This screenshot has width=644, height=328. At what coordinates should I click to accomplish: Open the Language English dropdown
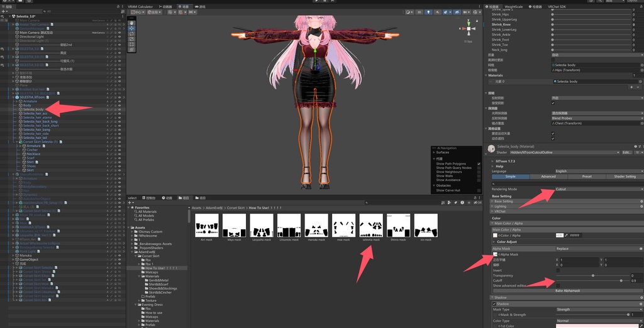click(599, 171)
